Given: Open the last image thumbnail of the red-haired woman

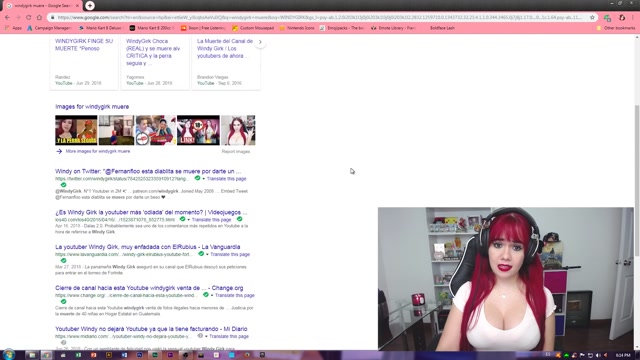Looking at the screenshot, I should [x=238, y=130].
